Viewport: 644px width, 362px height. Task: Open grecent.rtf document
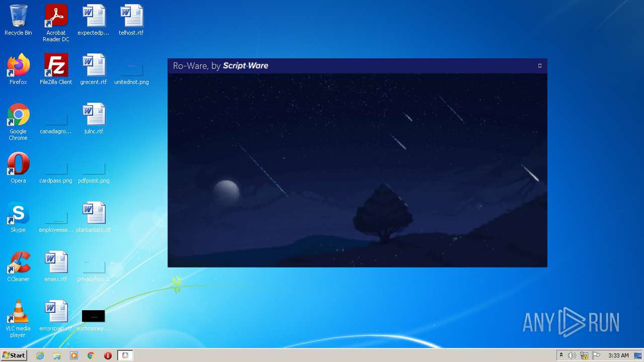[x=94, y=69]
